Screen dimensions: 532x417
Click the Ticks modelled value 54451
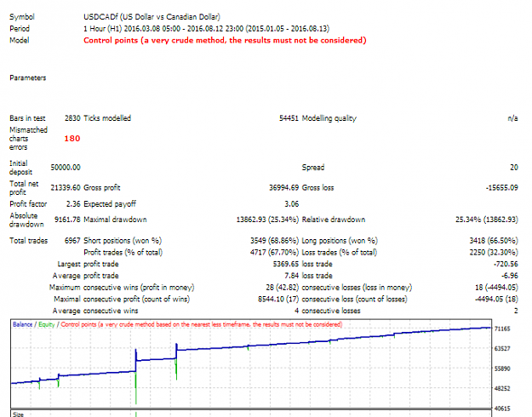(x=289, y=118)
